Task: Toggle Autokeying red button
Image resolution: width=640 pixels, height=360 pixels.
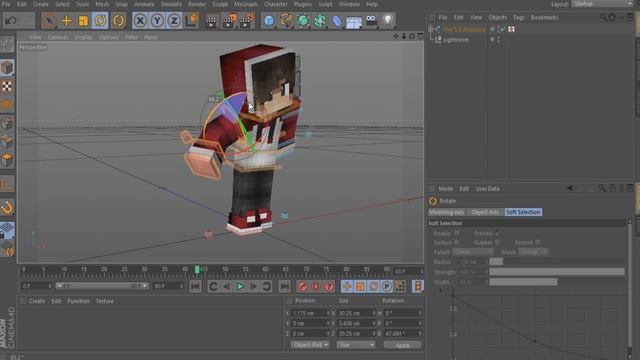Action: point(316,286)
